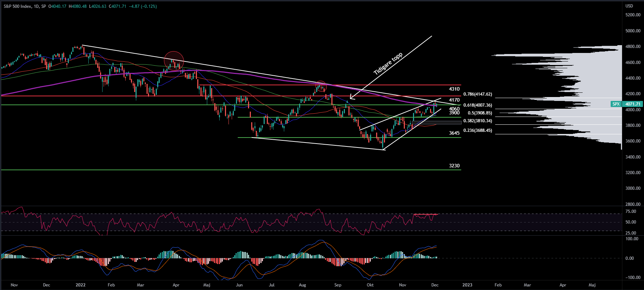Open the USD currency selector
The image size is (644, 290).
[629, 6]
